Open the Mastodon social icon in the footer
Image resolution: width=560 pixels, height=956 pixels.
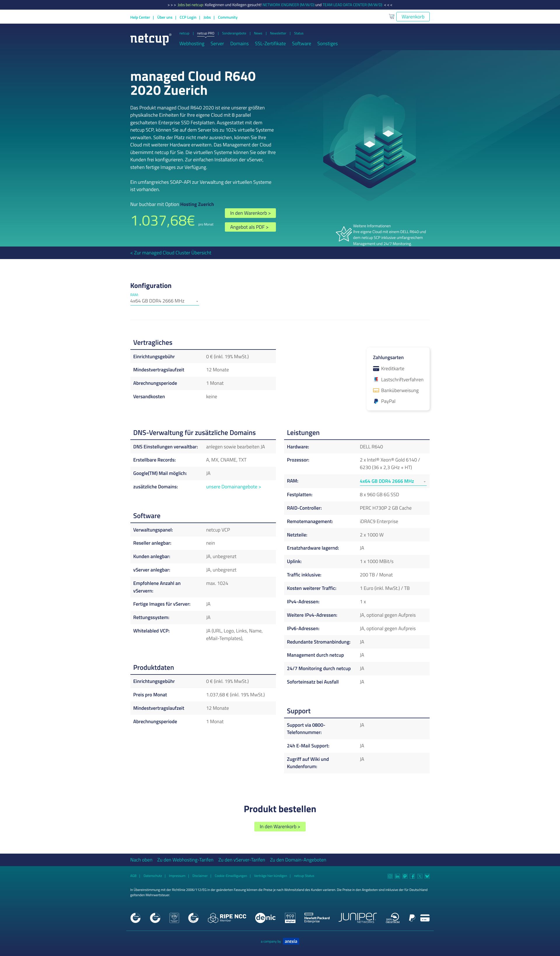[x=405, y=876]
